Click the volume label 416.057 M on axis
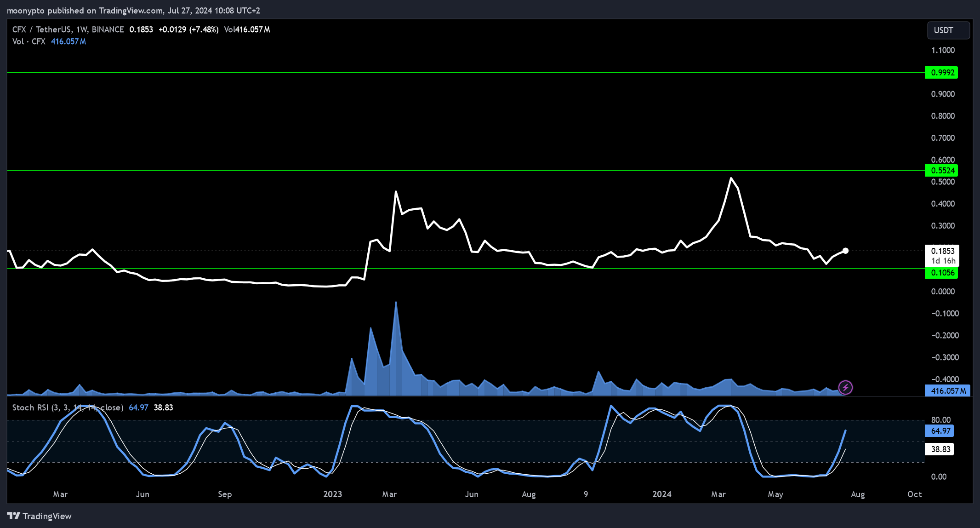Viewport: 980px width, 528px height. pos(947,391)
